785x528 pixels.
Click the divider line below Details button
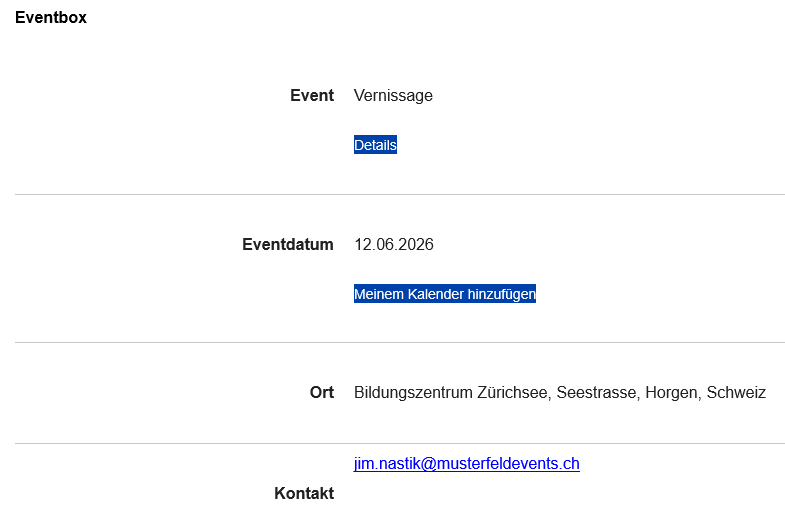(x=400, y=194)
